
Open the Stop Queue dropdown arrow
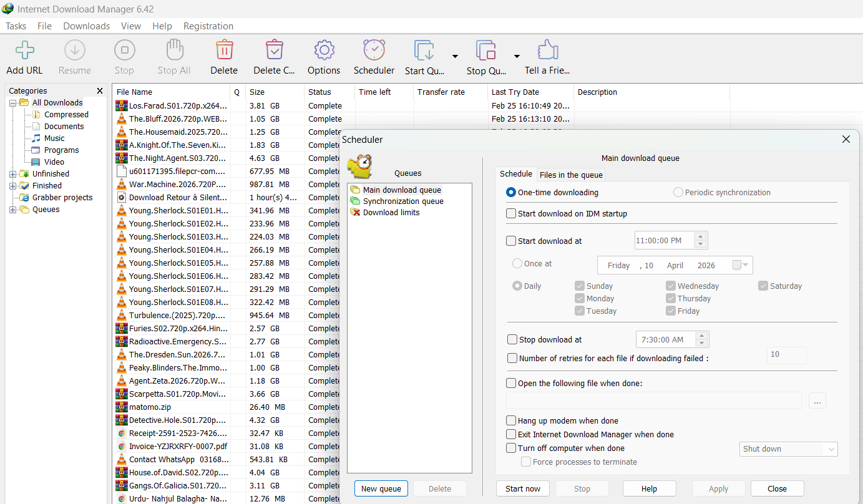coord(517,56)
